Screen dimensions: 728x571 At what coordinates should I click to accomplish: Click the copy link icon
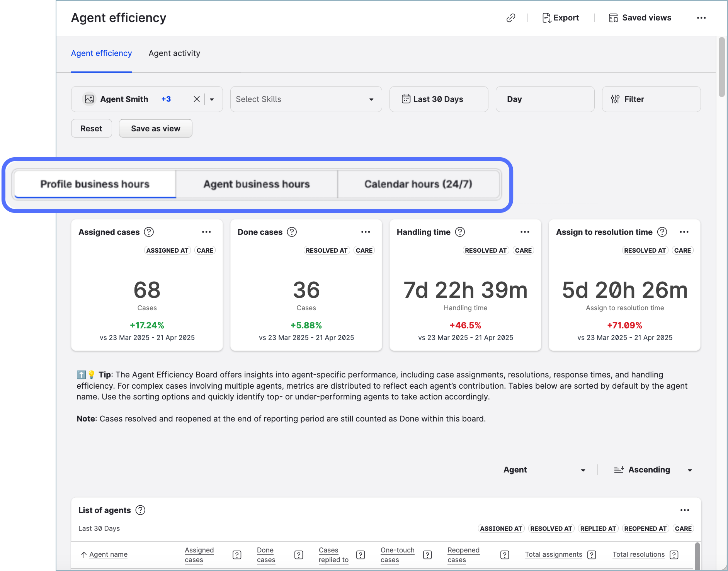point(510,18)
